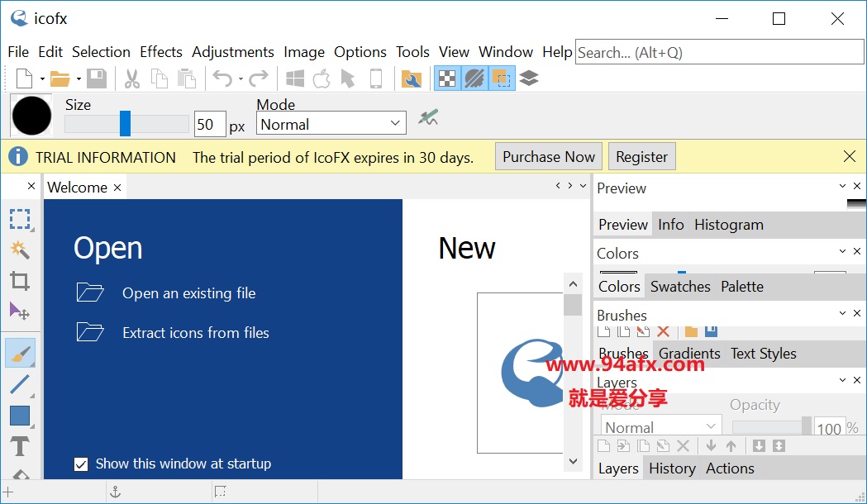Expand the New file dropdown arrow
The image size is (867, 504).
[x=42, y=79]
